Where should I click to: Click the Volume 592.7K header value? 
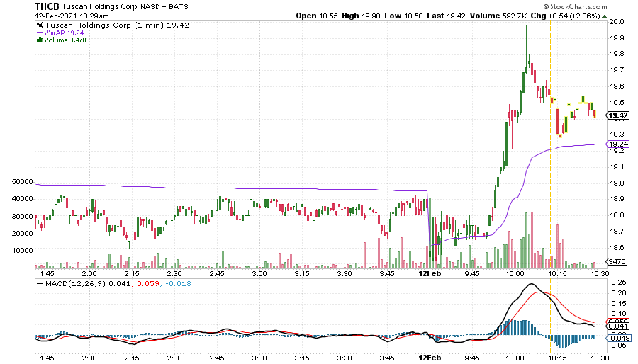click(498, 16)
